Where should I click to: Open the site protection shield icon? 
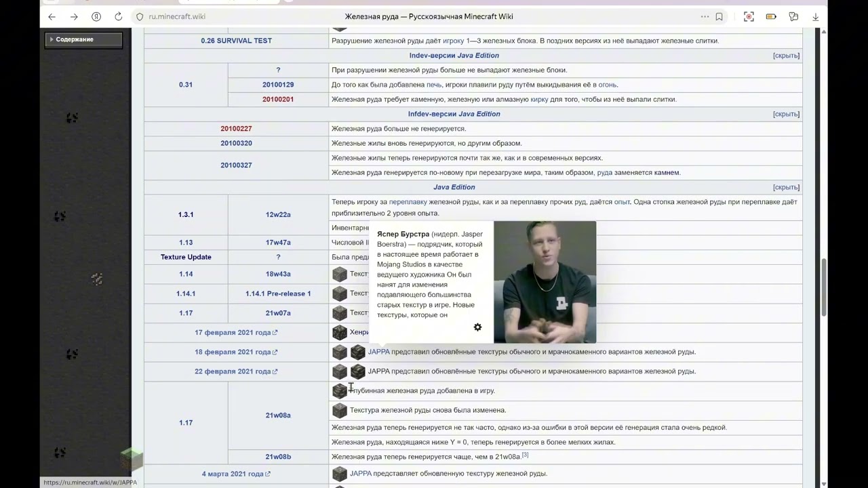140,17
